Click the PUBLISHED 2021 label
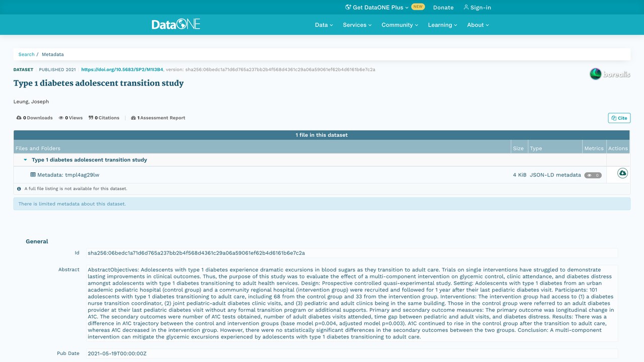The image size is (644, 362). [57, 69]
